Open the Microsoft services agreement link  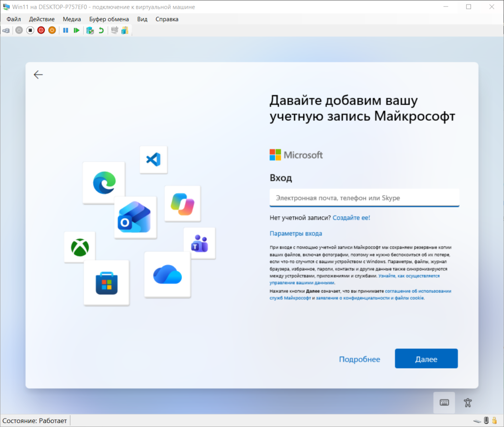pos(360,295)
